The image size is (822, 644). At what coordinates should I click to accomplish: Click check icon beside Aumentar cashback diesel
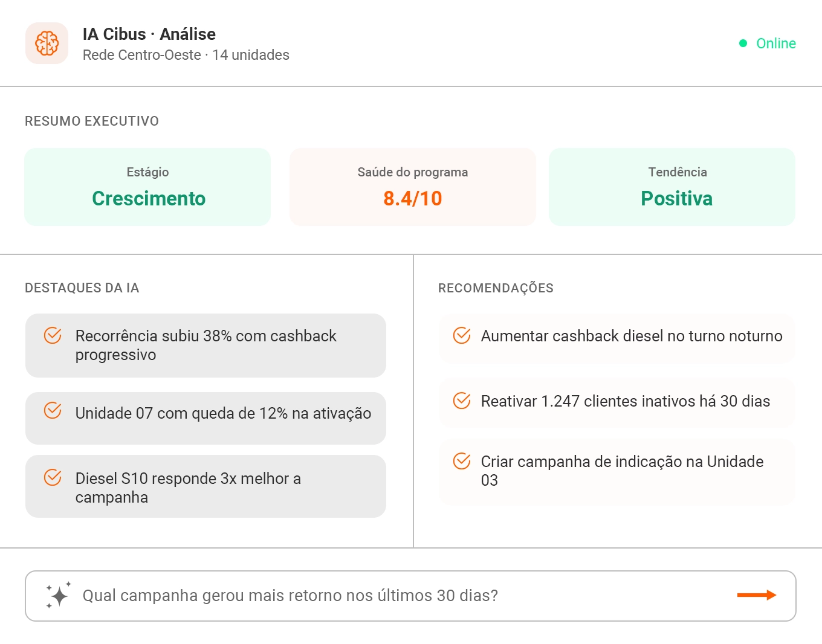462,335
